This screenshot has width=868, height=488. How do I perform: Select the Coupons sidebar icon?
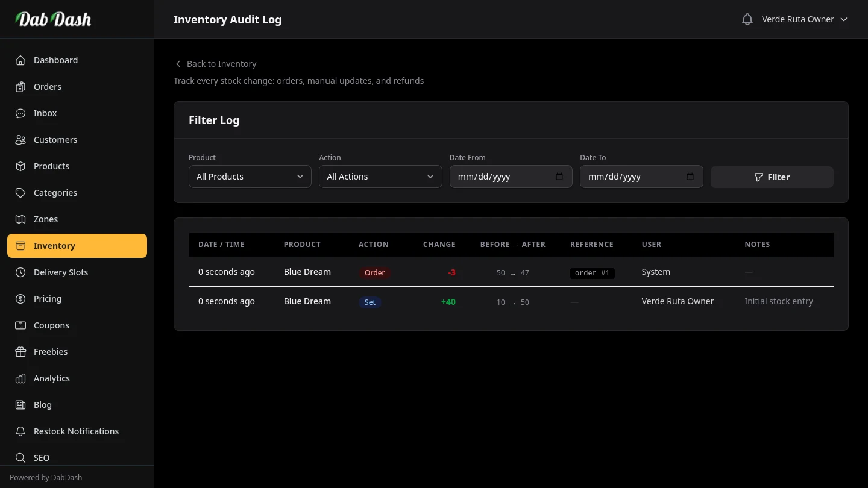(x=20, y=325)
